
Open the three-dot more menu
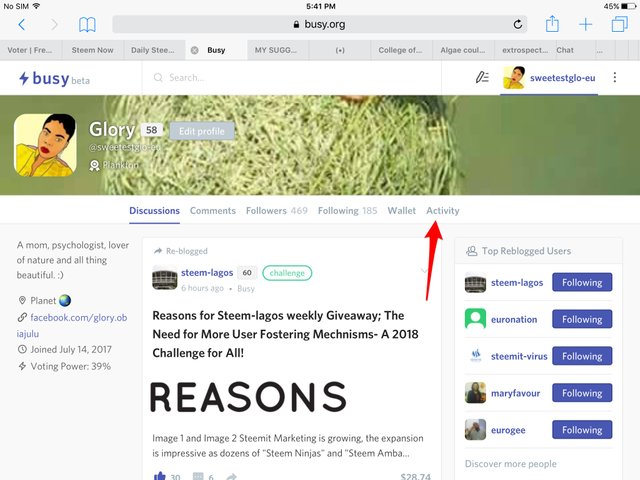coord(615,78)
